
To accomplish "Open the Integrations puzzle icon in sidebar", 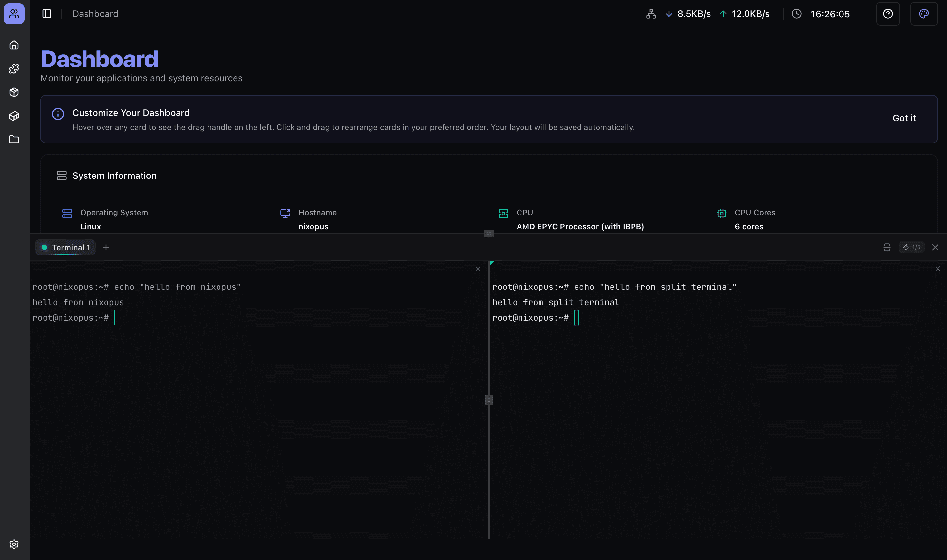I will pos(14,68).
